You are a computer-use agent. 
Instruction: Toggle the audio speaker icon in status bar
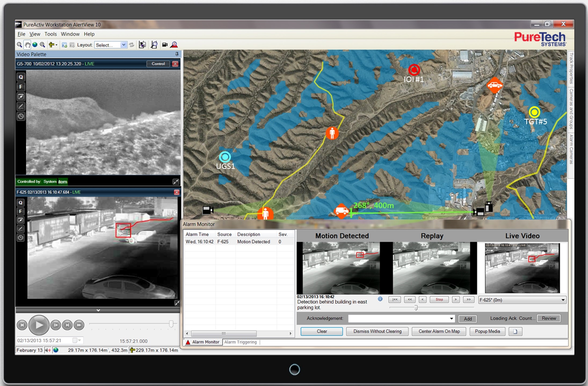(x=48, y=350)
